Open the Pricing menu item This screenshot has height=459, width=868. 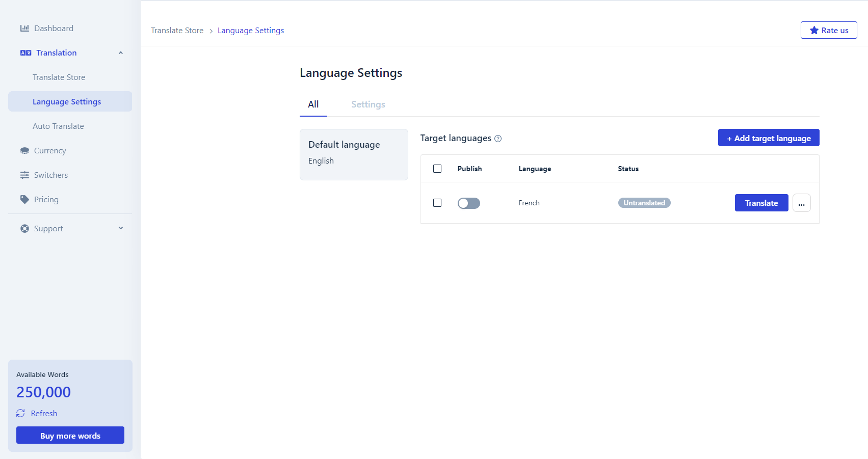(x=70, y=200)
